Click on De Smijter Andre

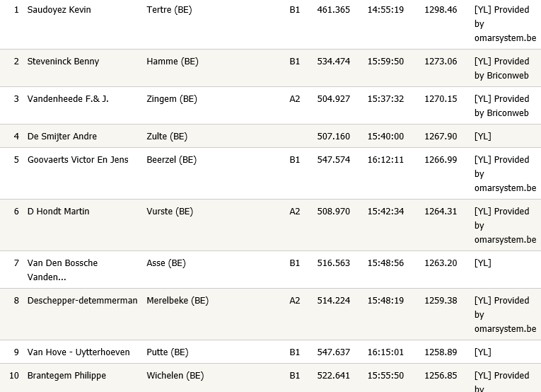(x=62, y=137)
